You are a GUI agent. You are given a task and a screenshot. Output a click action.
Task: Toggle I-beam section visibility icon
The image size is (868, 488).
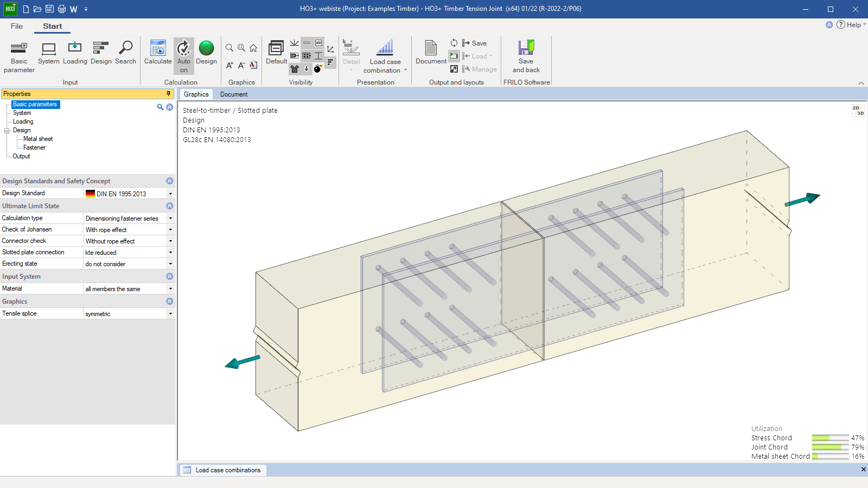[318, 55]
